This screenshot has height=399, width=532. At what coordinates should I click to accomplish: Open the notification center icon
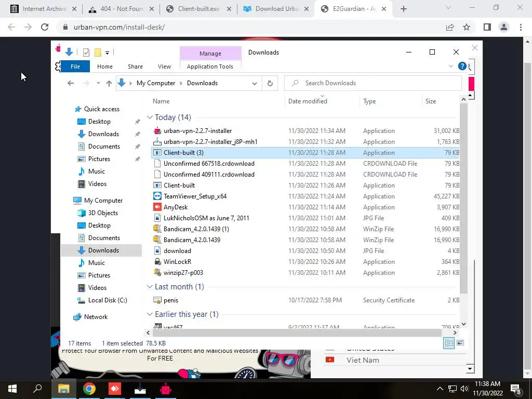(x=516, y=389)
